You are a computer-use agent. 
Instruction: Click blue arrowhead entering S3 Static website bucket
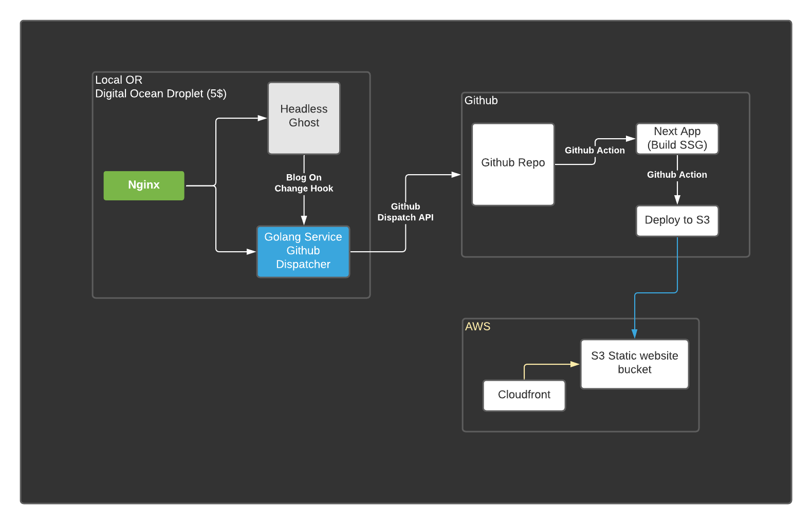pos(634,334)
